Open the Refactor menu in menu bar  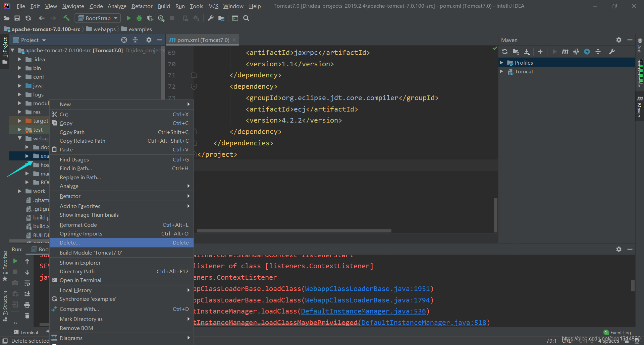click(142, 6)
